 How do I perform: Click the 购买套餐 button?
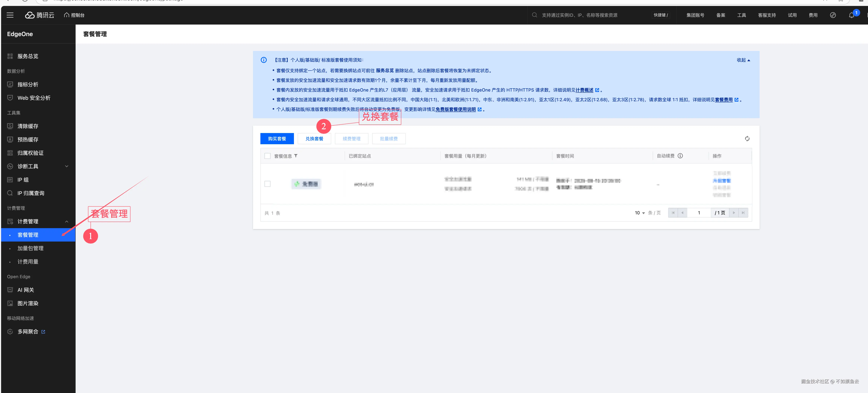(x=277, y=139)
